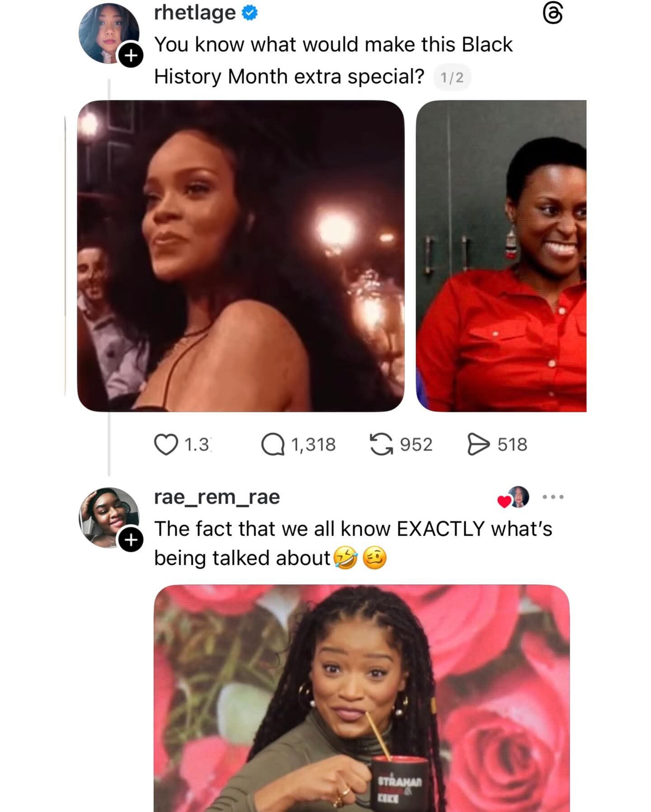651x812 pixels.
Task: Open the reply GIF with roses background
Action: [x=361, y=698]
